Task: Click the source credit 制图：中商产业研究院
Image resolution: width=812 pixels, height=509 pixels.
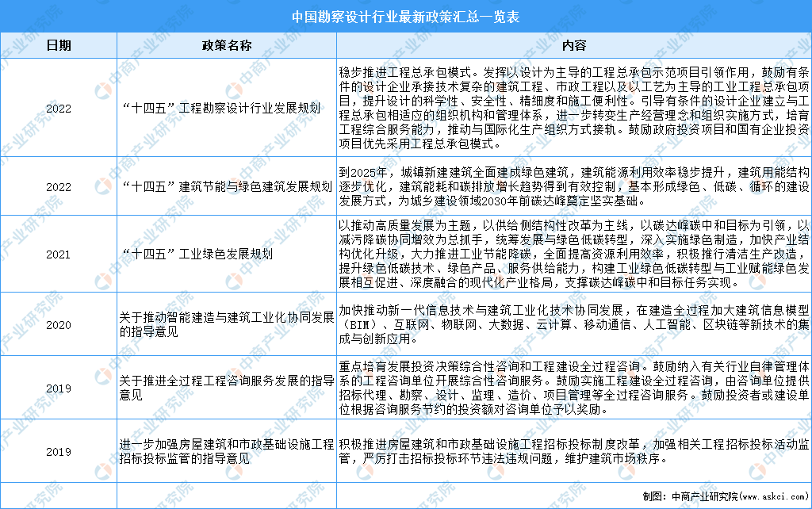Action: pyautogui.click(x=725, y=496)
